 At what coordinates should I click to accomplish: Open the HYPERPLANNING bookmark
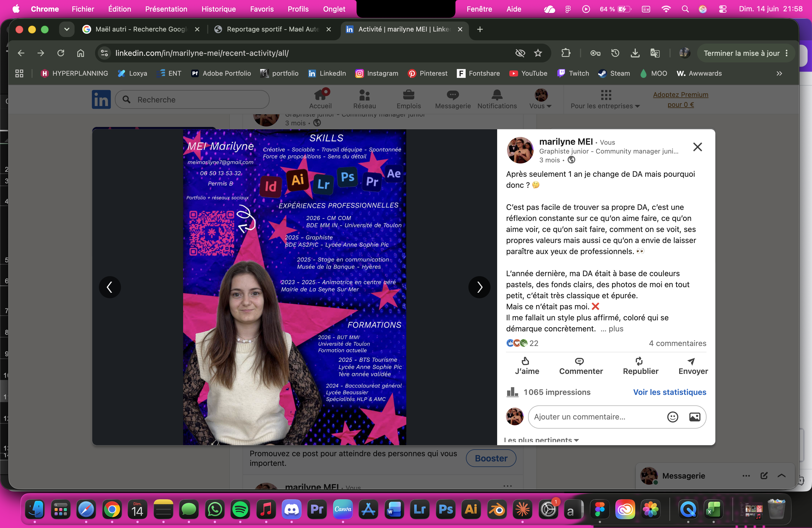[x=74, y=73]
